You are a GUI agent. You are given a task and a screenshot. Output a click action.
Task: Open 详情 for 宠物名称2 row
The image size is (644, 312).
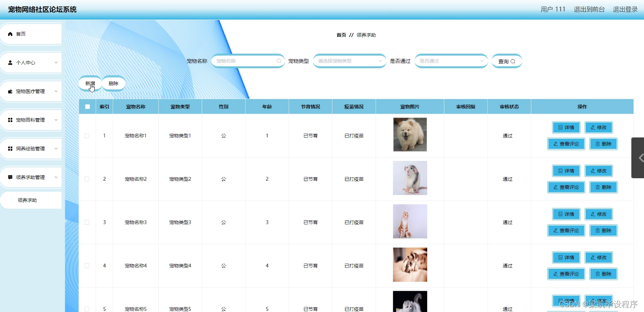click(x=566, y=170)
